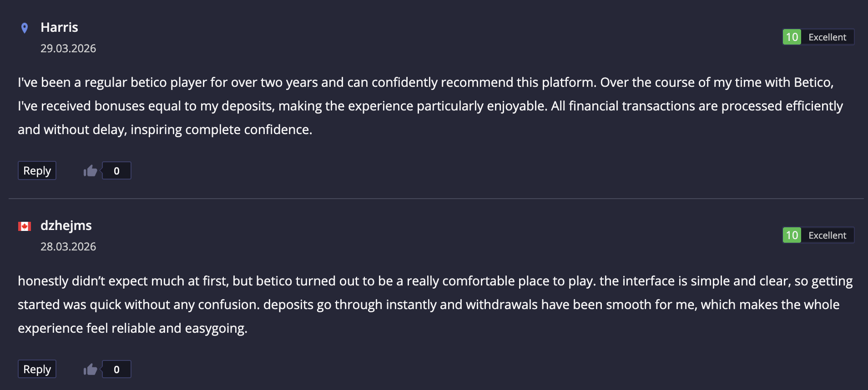Open the Harris username profile
Image resolution: width=868 pixels, height=390 pixels.
click(59, 28)
